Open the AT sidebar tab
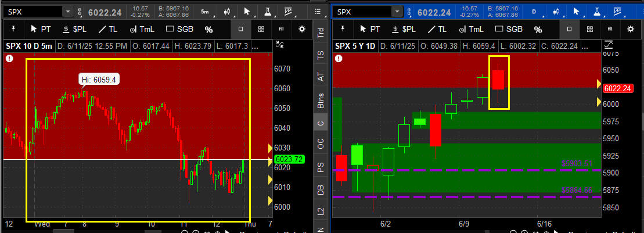Image resolution: width=644 pixels, height=233 pixels. 321,77
